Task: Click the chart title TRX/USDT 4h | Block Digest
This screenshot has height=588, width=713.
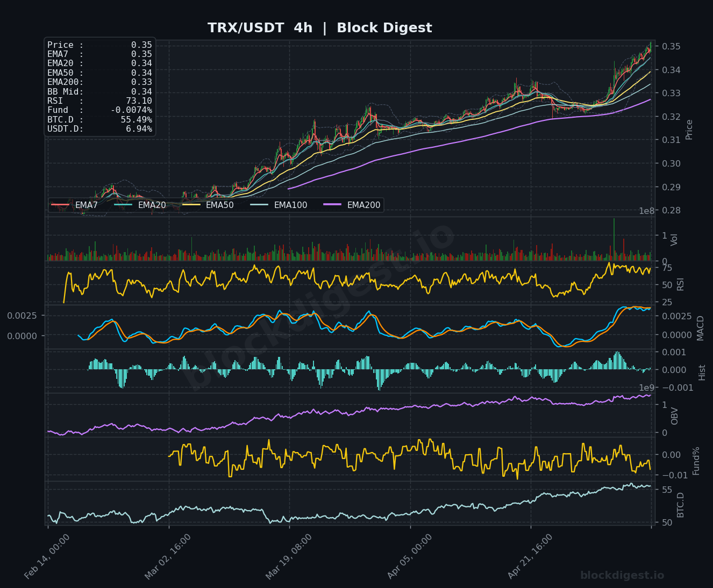Action: coord(320,28)
